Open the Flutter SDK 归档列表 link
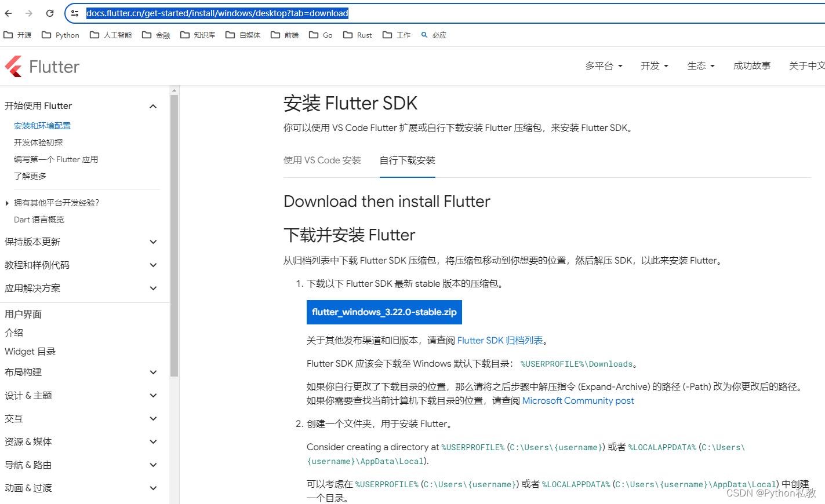The image size is (825, 504). click(500, 341)
